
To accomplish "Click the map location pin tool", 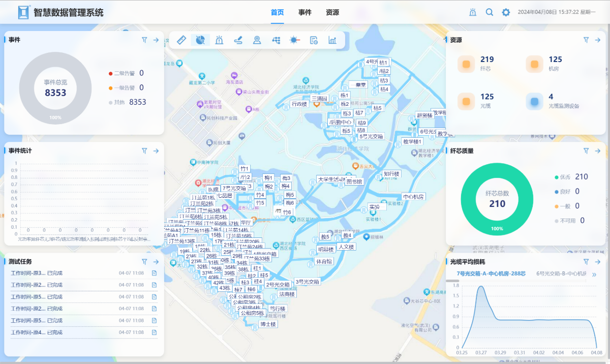I will click(x=257, y=40).
